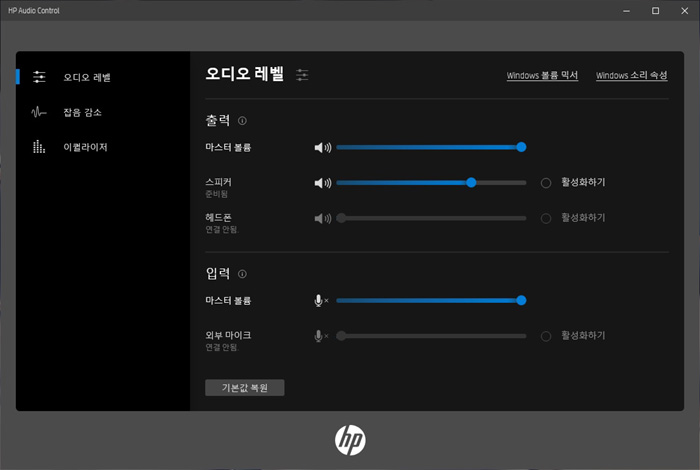Click the info icon next to 입력
This screenshot has width=700, height=470.
click(x=242, y=274)
